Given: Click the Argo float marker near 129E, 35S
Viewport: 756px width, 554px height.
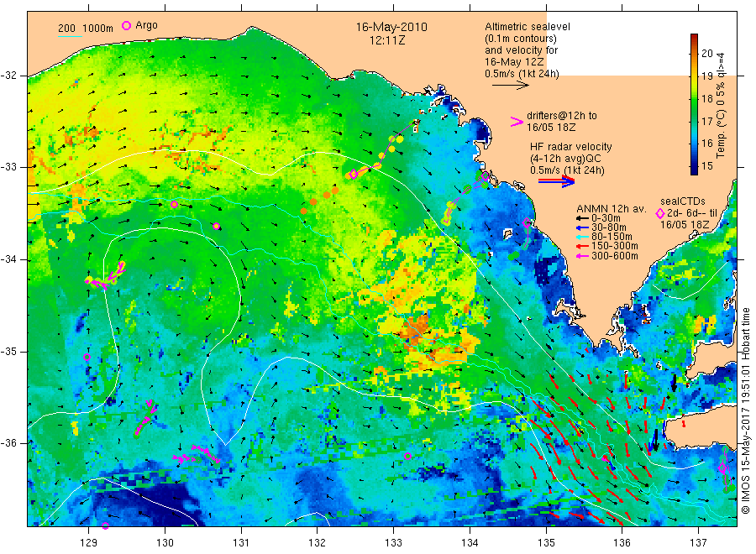Looking at the screenshot, I should 87,358.
